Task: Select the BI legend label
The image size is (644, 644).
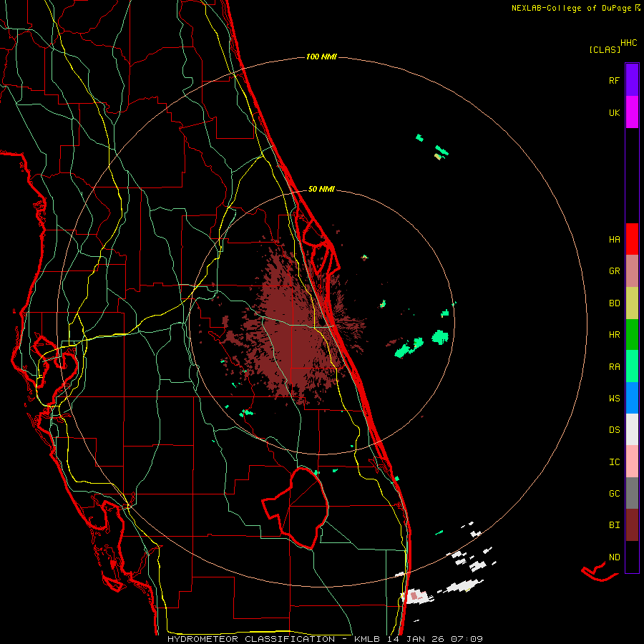Action: coord(614,525)
